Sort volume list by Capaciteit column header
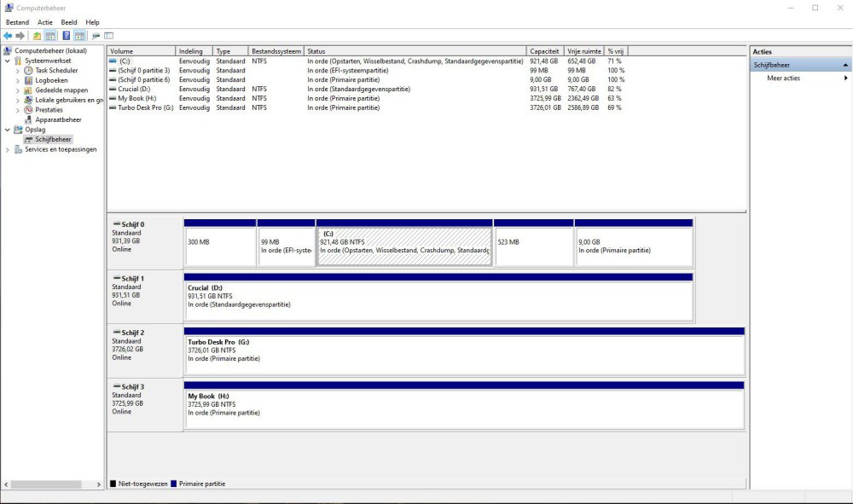This screenshot has width=853, height=504. pyautogui.click(x=544, y=51)
